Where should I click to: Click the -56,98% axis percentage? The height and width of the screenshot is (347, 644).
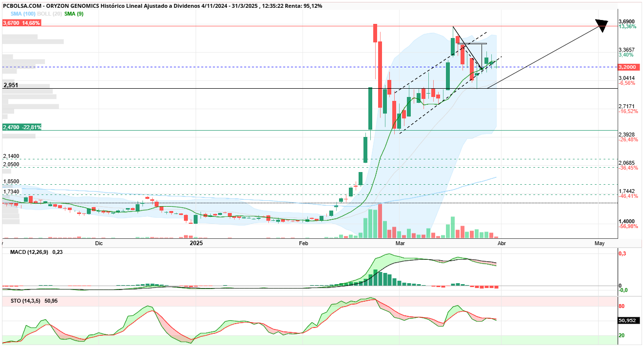pyautogui.click(x=628, y=226)
